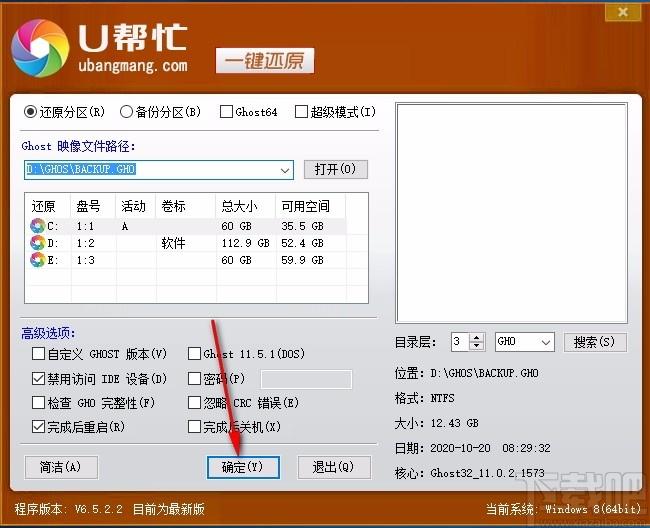Click the active flag A cell

click(125, 226)
